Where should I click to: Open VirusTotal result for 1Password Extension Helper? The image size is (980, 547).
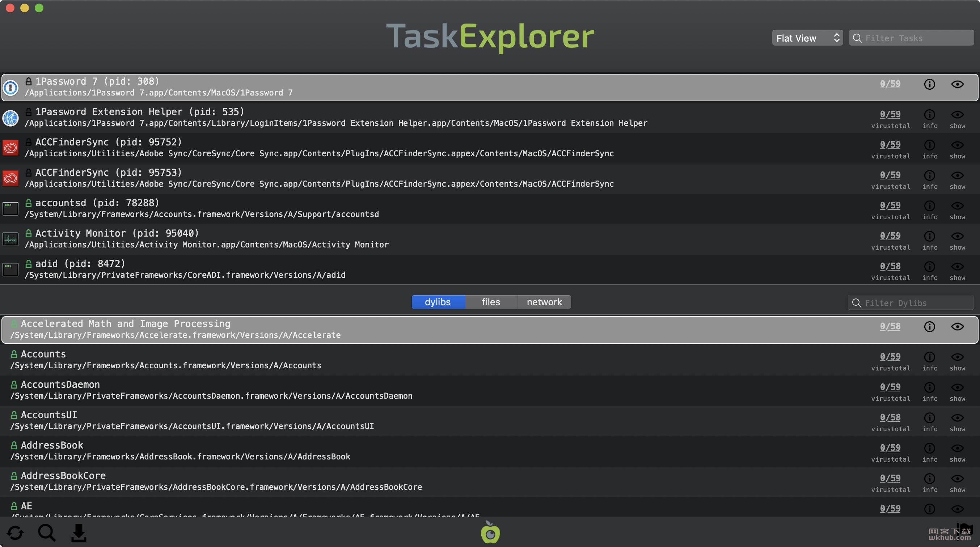(x=890, y=114)
